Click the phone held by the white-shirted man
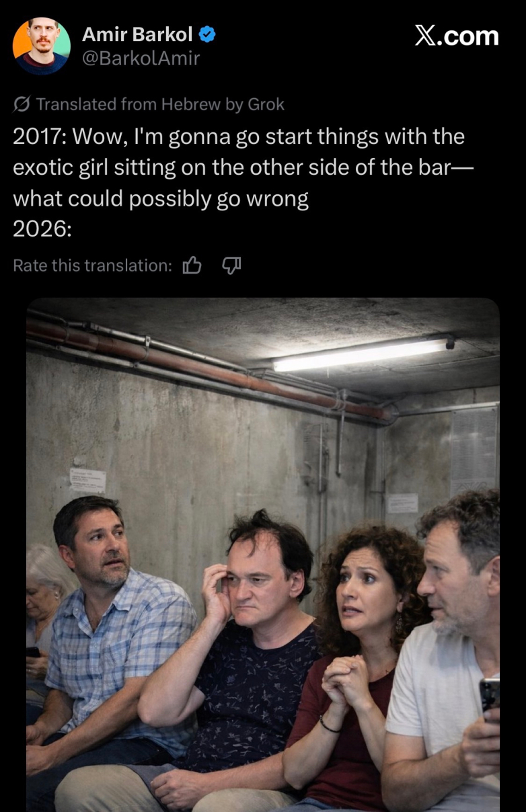This screenshot has width=526, height=812. 489,696
